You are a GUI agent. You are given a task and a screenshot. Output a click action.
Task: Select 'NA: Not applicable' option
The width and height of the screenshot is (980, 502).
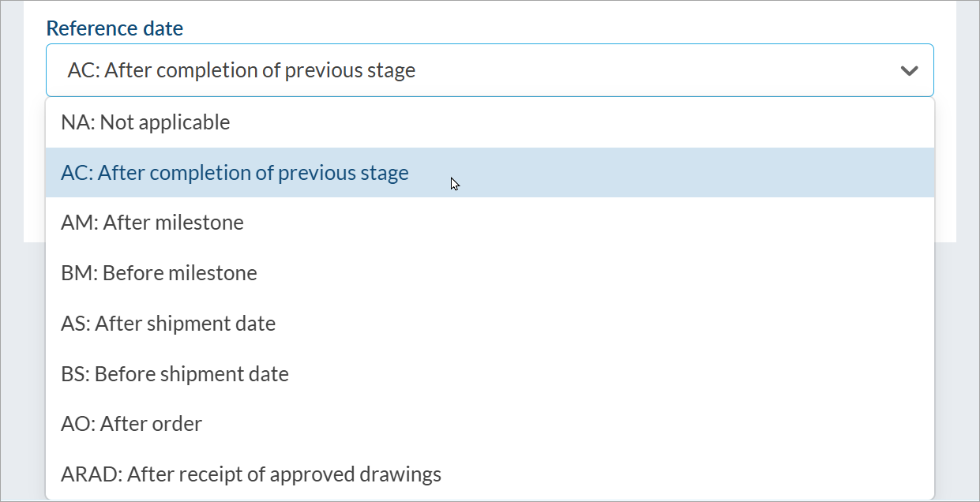click(145, 122)
